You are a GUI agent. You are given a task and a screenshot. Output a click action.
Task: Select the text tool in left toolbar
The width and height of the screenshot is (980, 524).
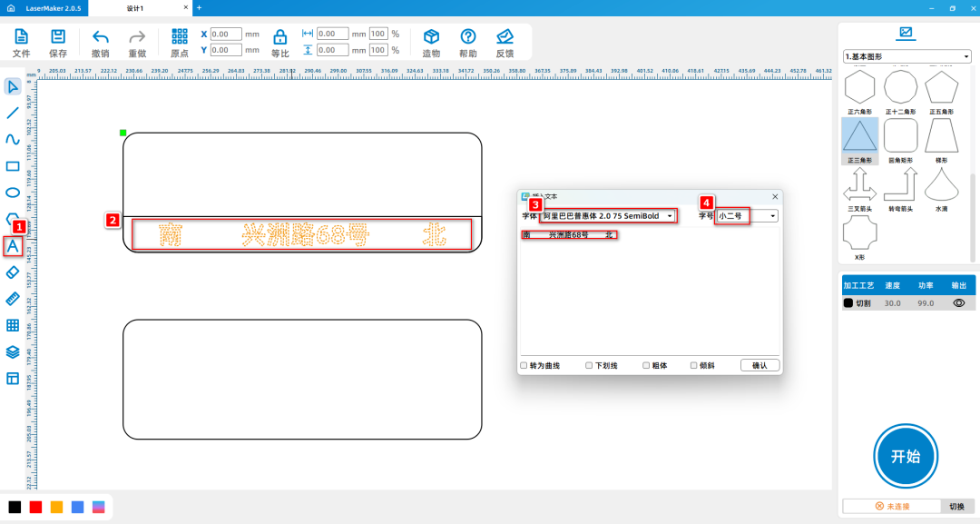13,246
